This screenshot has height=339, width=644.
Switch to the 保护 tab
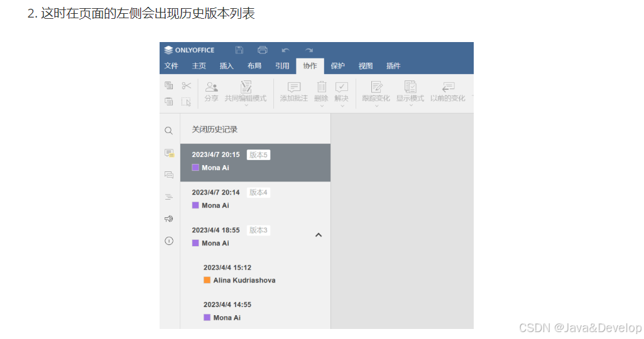click(337, 66)
